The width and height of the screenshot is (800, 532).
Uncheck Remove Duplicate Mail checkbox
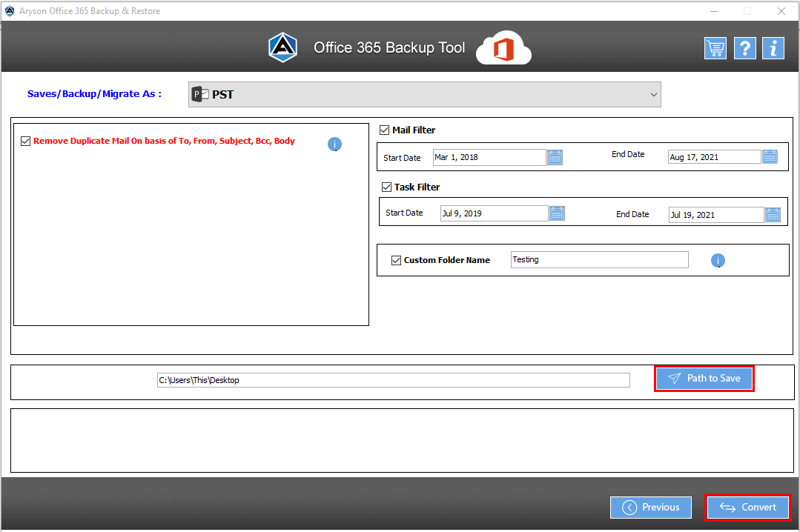pos(25,142)
